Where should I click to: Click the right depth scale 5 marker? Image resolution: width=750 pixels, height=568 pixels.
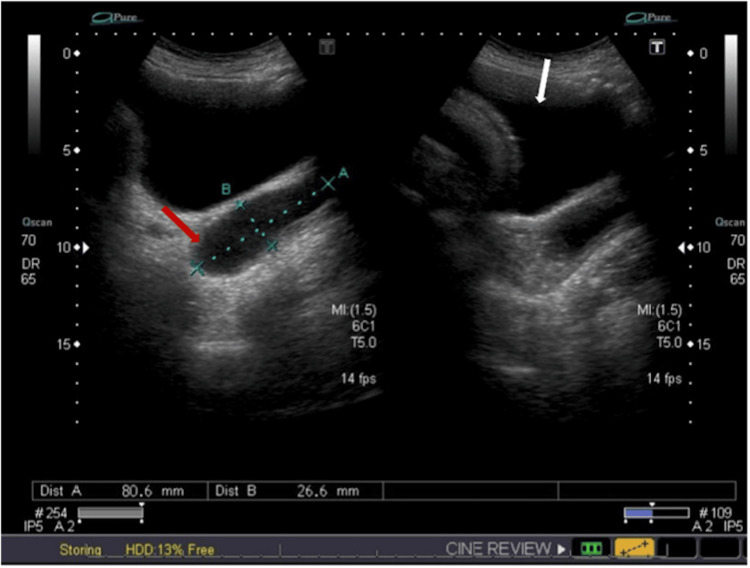(x=697, y=150)
